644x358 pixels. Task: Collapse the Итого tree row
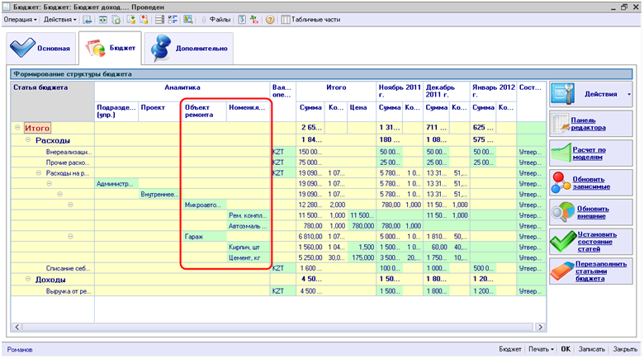pyautogui.click(x=17, y=128)
